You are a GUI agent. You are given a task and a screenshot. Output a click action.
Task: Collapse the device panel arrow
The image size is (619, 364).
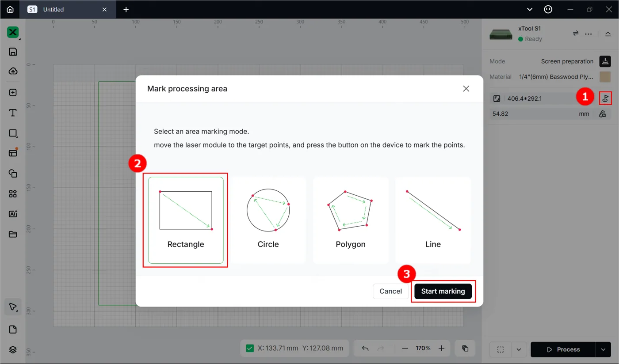click(608, 34)
